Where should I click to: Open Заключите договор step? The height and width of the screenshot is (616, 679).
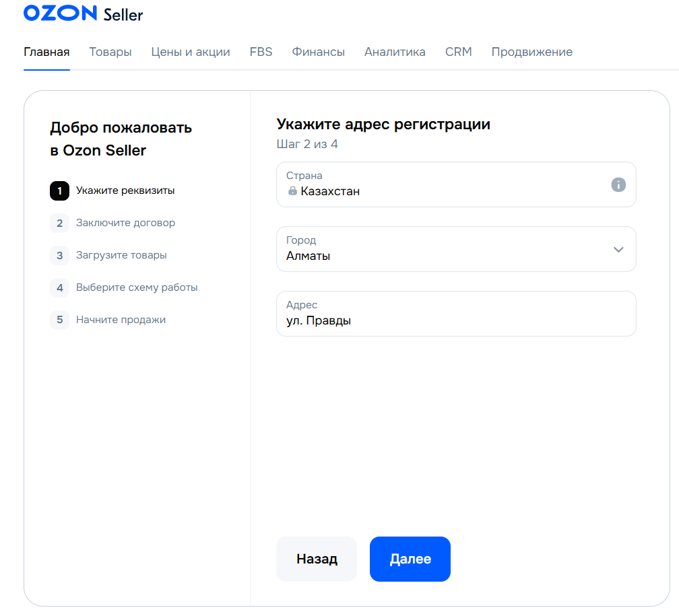point(125,223)
